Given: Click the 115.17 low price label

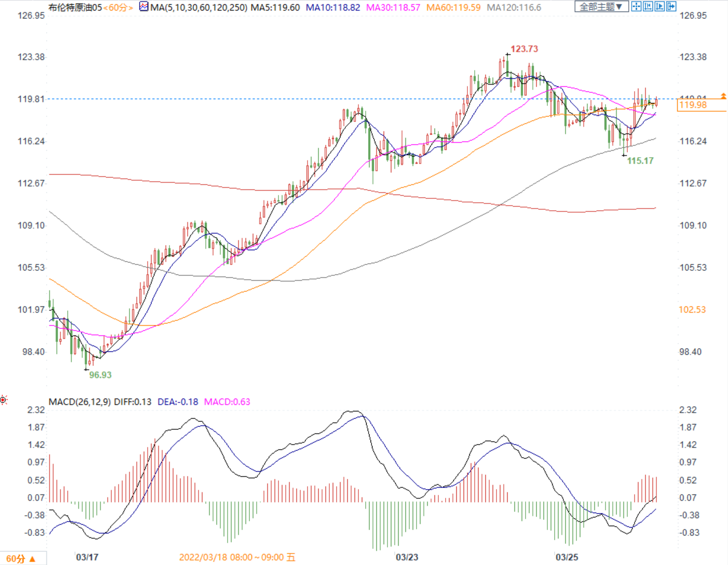Looking at the screenshot, I should (x=640, y=161).
